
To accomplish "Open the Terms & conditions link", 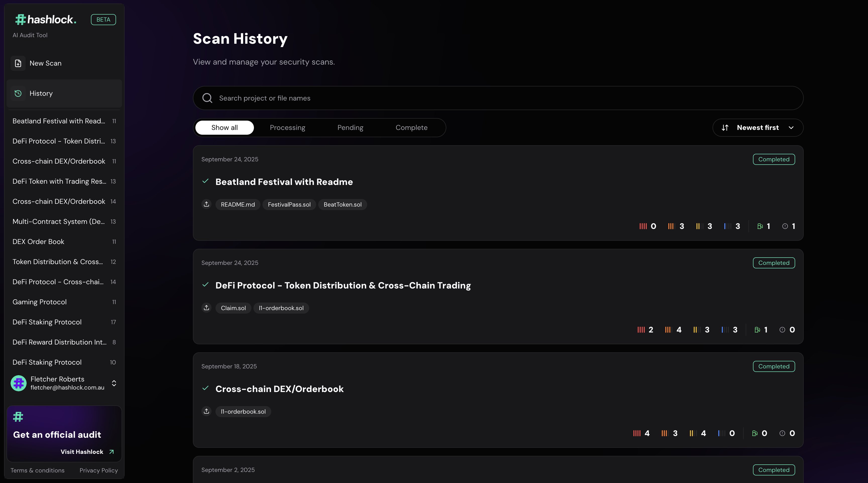I will 37,470.
